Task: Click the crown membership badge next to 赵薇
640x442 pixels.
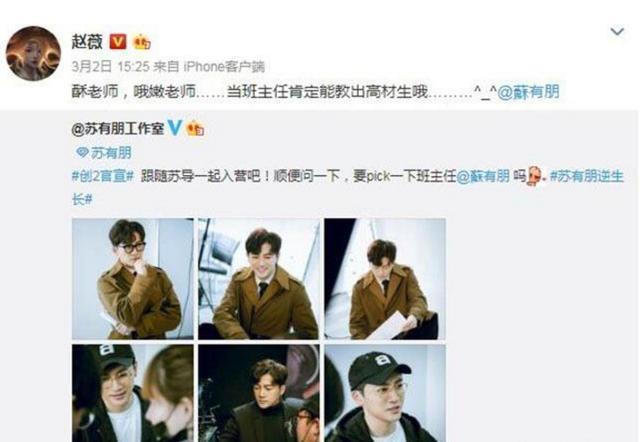Action: (142, 42)
